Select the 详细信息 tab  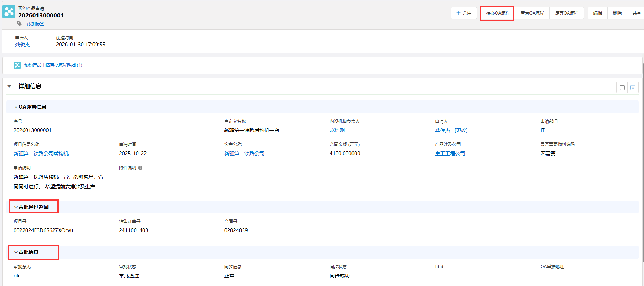pyautogui.click(x=30, y=87)
